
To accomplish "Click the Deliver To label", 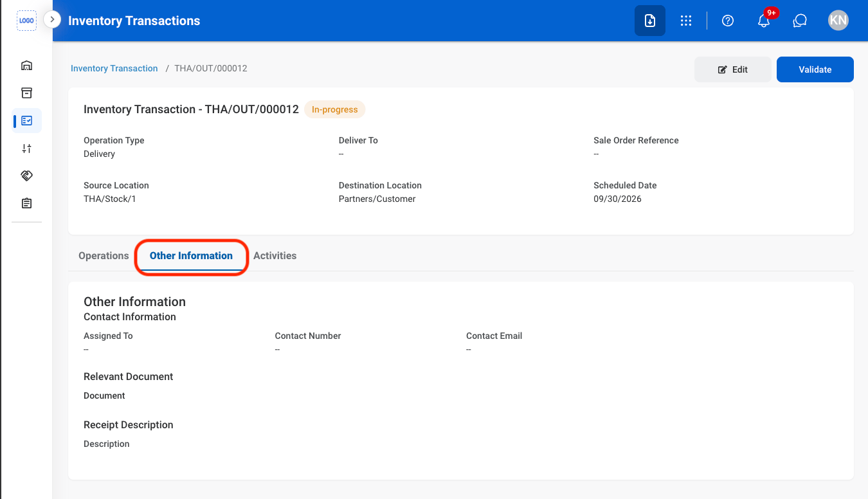I will (358, 140).
